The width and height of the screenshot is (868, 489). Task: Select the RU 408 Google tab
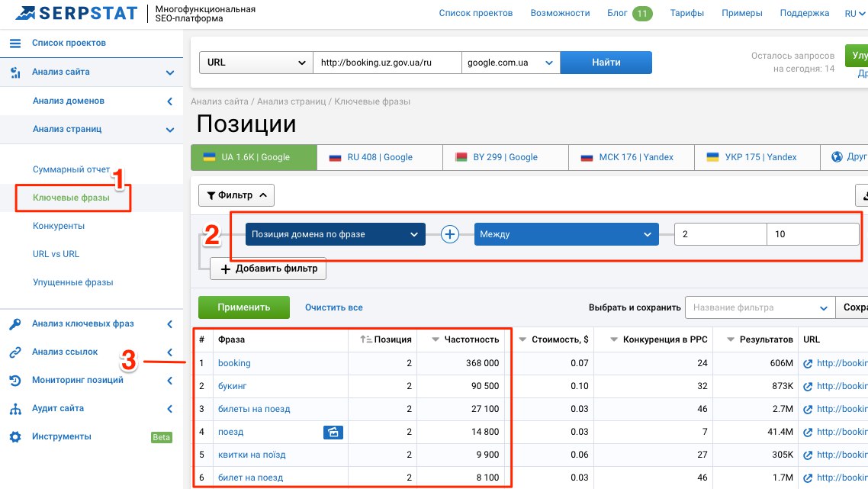(x=380, y=157)
